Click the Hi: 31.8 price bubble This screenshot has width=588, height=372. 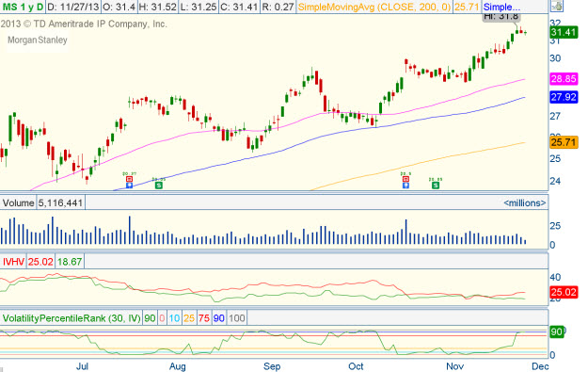(501, 17)
